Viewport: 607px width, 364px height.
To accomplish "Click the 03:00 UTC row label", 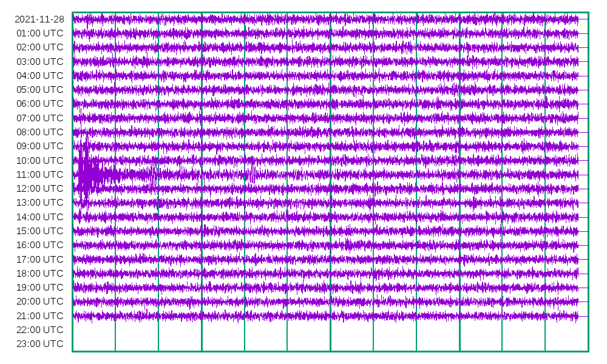I will [39, 61].
